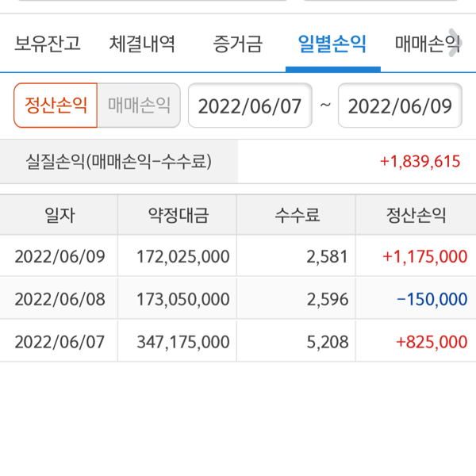
Task: Click the highlighted 일별손익 tab
Action: click(x=332, y=44)
